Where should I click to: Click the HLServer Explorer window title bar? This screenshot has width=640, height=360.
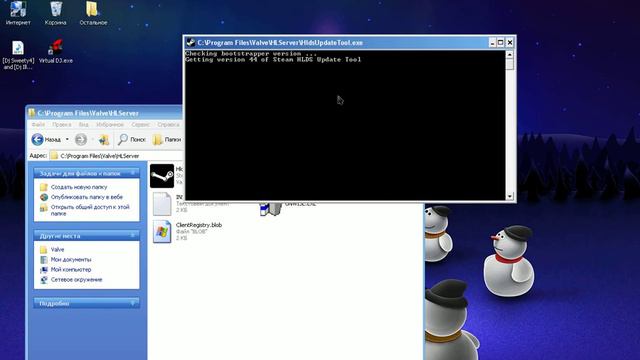click(x=104, y=113)
